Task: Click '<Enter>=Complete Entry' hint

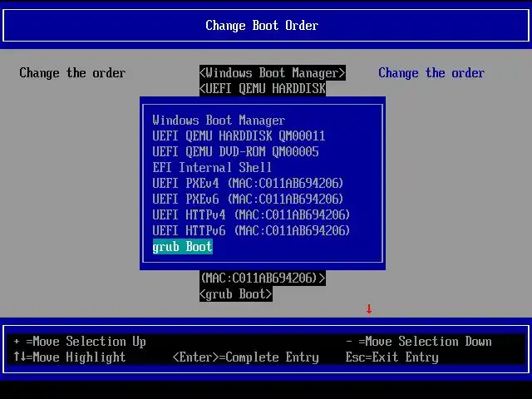Action: pos(246,357)
